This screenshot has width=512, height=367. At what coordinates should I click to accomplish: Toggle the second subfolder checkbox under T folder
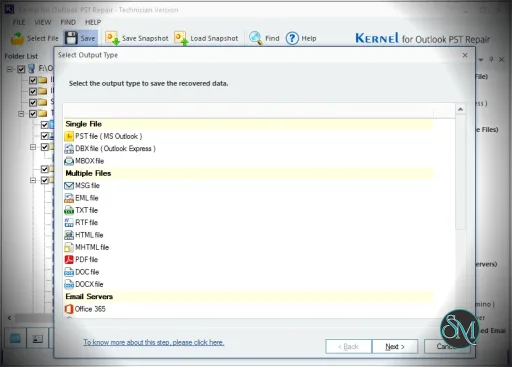point(44,136)
